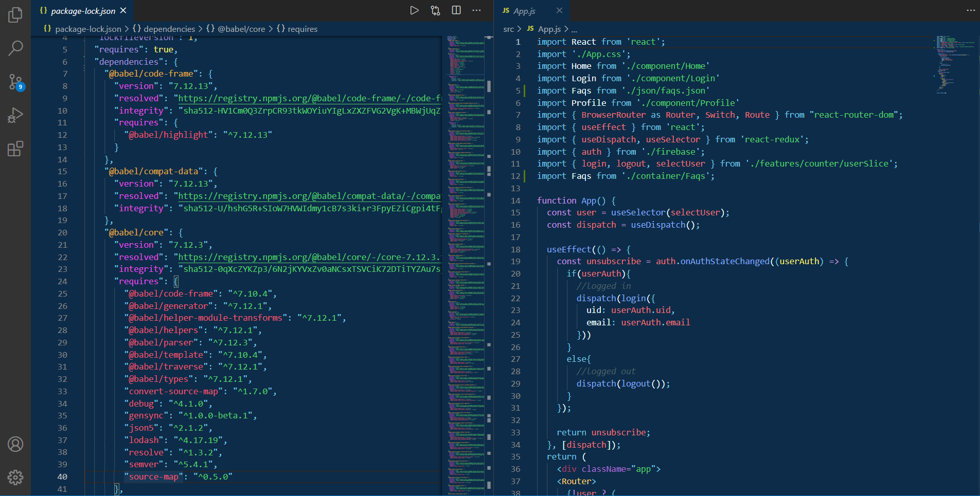980x496 pixels.
Task: Click @babel/core breadcrumb item
Action: point(241,29)
